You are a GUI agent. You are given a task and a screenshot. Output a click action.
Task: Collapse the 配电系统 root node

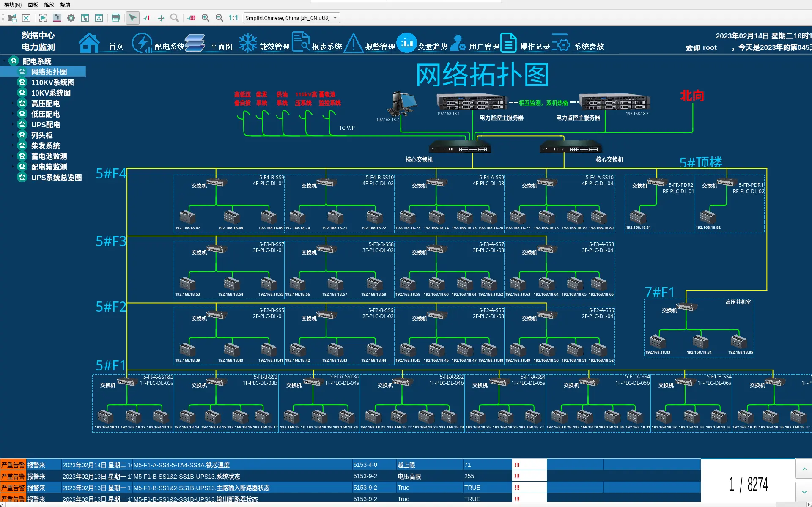[x=4, y=61]
